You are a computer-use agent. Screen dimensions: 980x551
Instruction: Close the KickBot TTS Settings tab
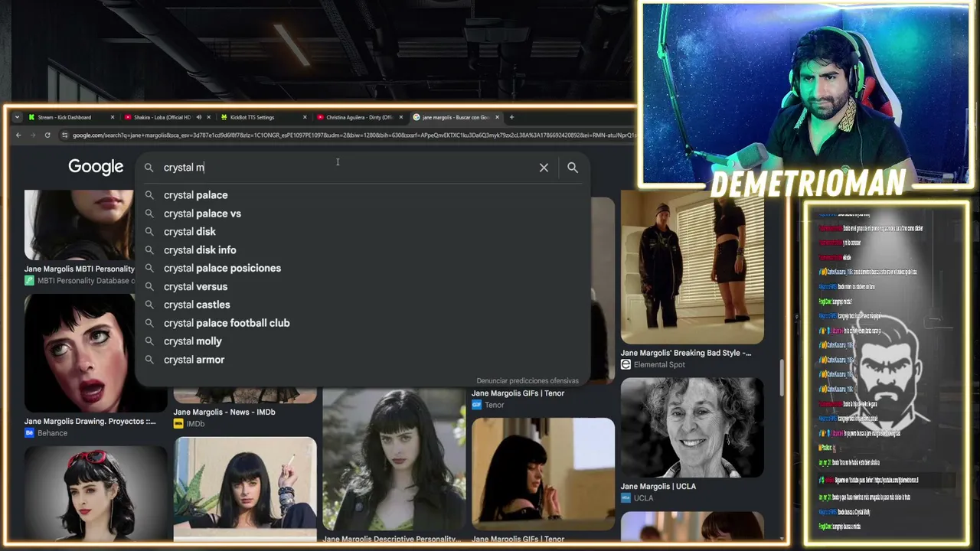pyautogui.click(x=305, y=117)
